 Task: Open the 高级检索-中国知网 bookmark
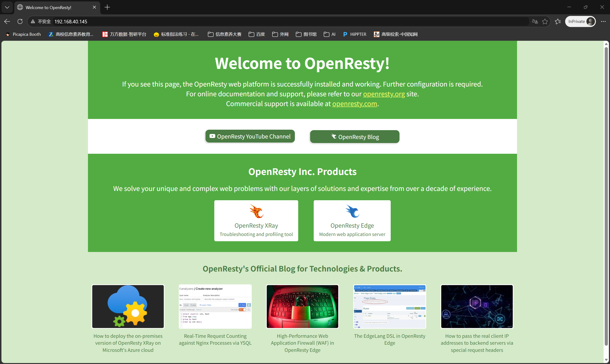click(x=396, y=34)
